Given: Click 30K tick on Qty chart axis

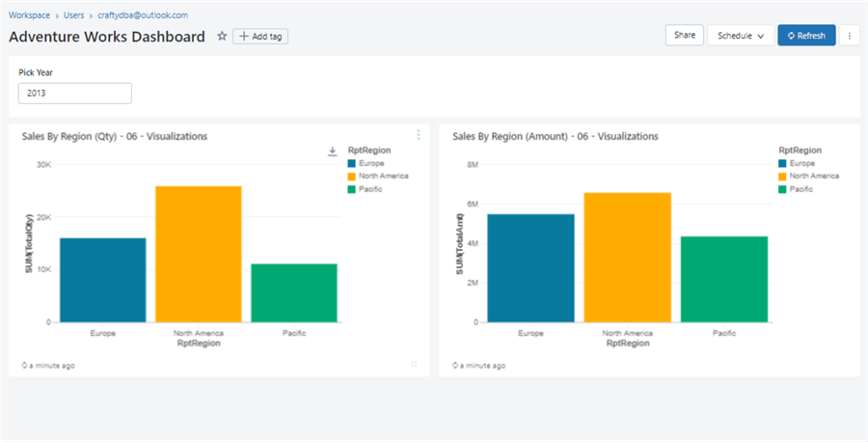Looking at the screenshot, I should pyautogui.click(x=44, y=164).
